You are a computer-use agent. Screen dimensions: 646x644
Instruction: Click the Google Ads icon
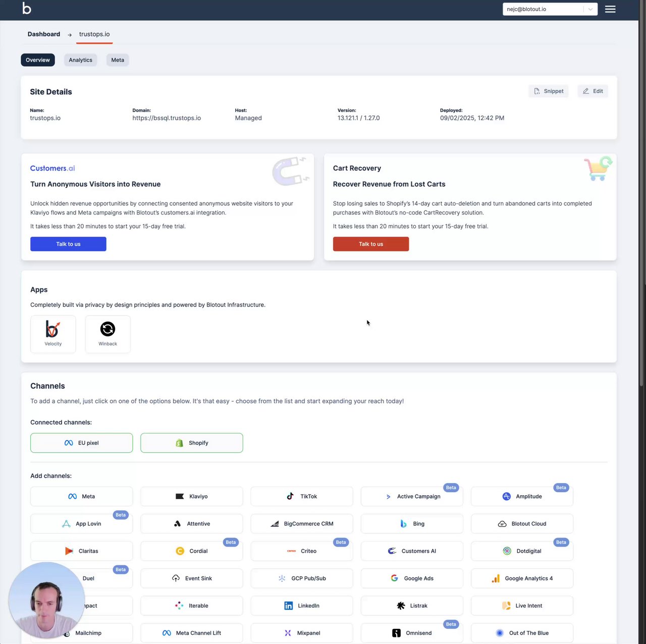[x=395, y=578]
